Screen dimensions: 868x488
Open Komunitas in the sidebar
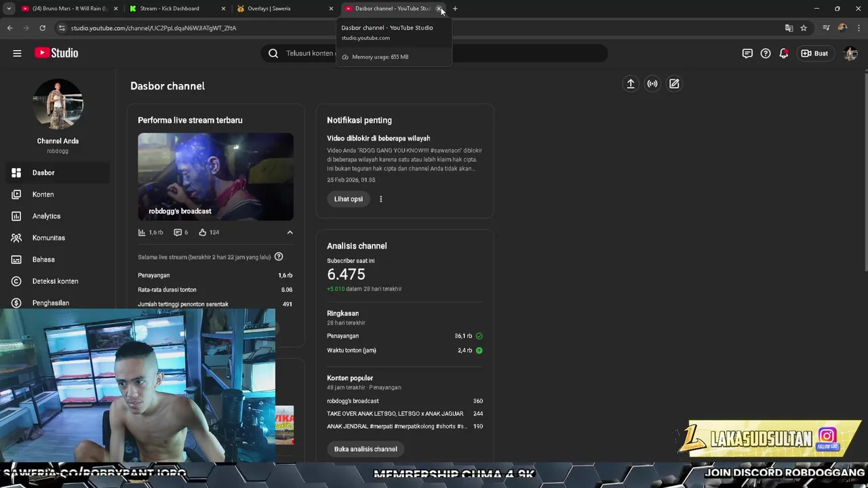coord(58,238)
